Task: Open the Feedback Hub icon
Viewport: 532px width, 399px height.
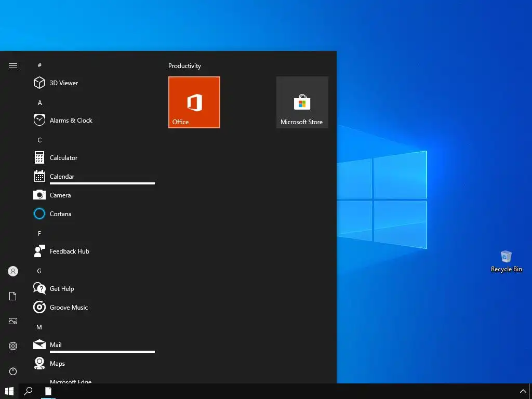Action: (39, 251)
